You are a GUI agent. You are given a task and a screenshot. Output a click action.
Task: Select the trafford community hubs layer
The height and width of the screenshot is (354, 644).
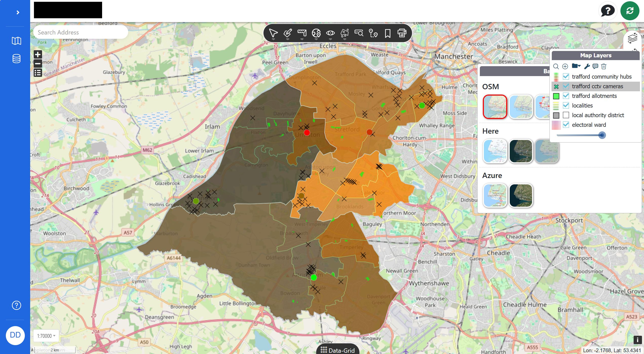[601, 77]
